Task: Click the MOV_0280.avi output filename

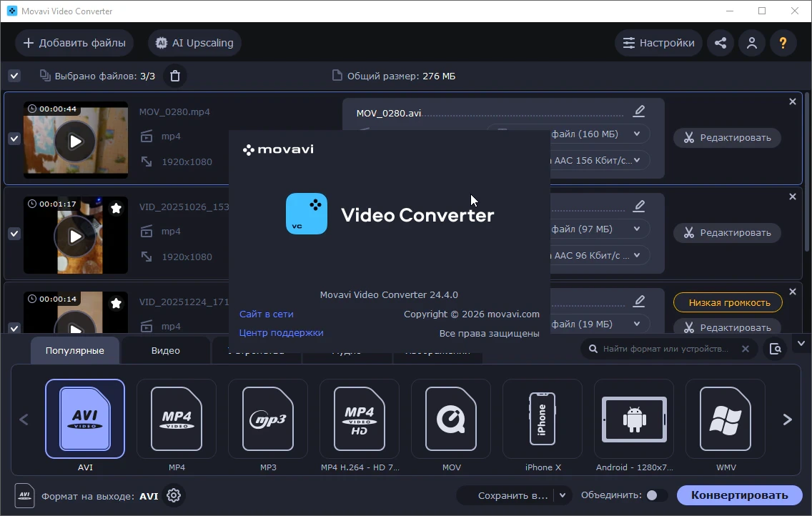Action: click(388, 113)
